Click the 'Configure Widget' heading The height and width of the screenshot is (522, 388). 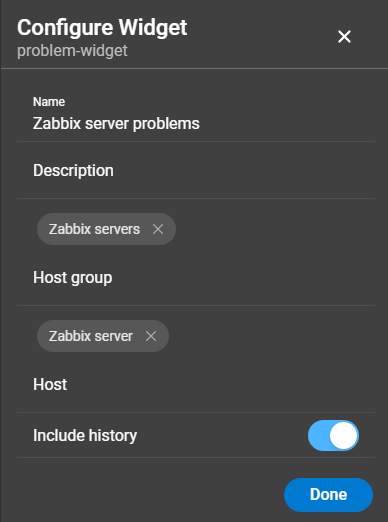[102, 27]
